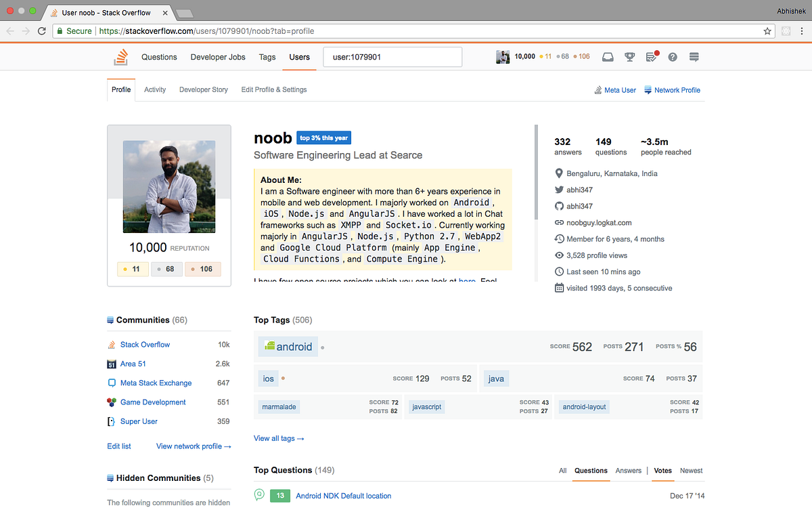Select the Super User community icon
Viewport: 812px width, 508px height.
pos(110,421)
